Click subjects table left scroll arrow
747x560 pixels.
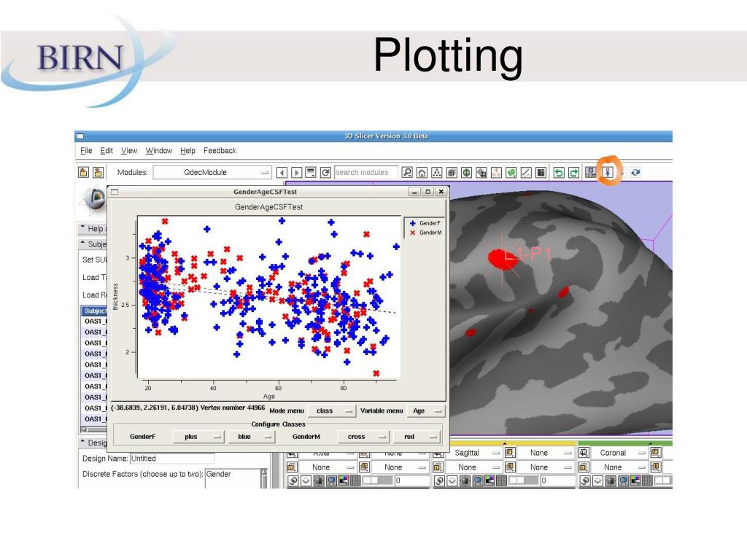(84, 429)
